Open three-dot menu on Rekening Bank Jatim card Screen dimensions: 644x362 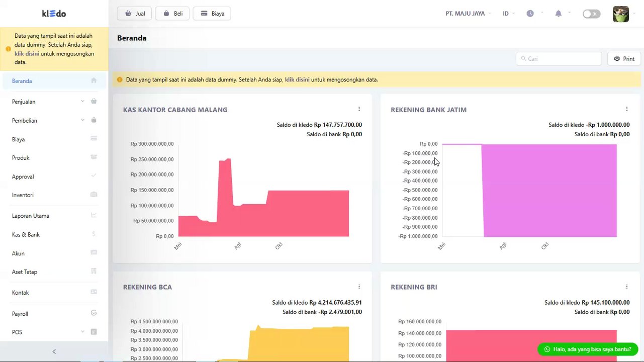626,109
